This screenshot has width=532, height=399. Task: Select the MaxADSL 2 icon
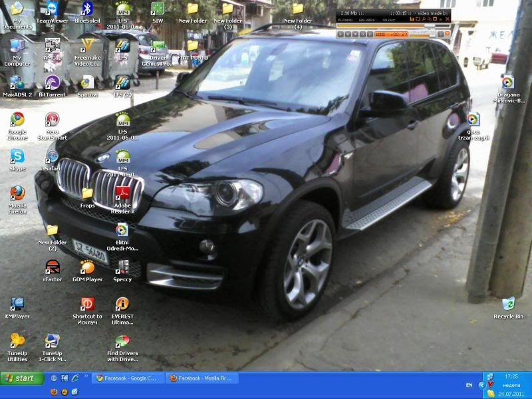[17, 87]
